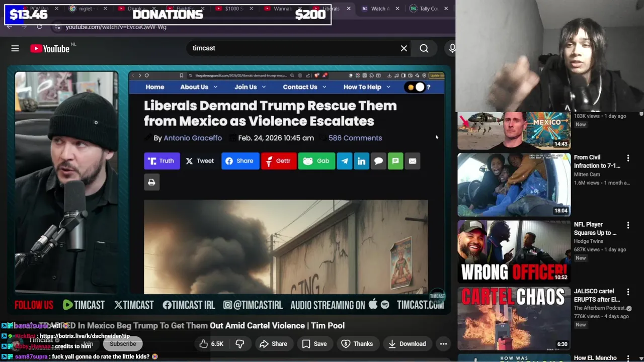Viewport: 644px width, 362px height.
Task: Send a Thanks to the creator
Action: tap(357, 344)
